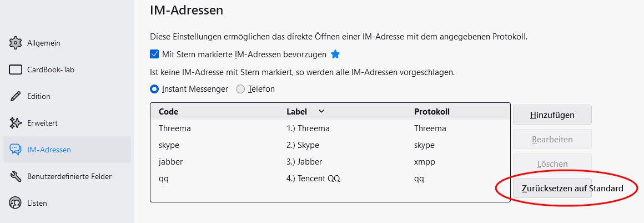The height and width of the screenshot is (223, 644).
Task: Sort the table by Protokoll column
Action: [x=431, y=112]
